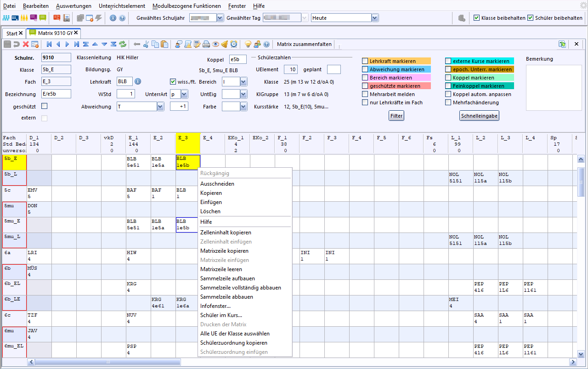The image size is (588, 369).
Task: Go to next record arrow icon
Action: point(67,44)
